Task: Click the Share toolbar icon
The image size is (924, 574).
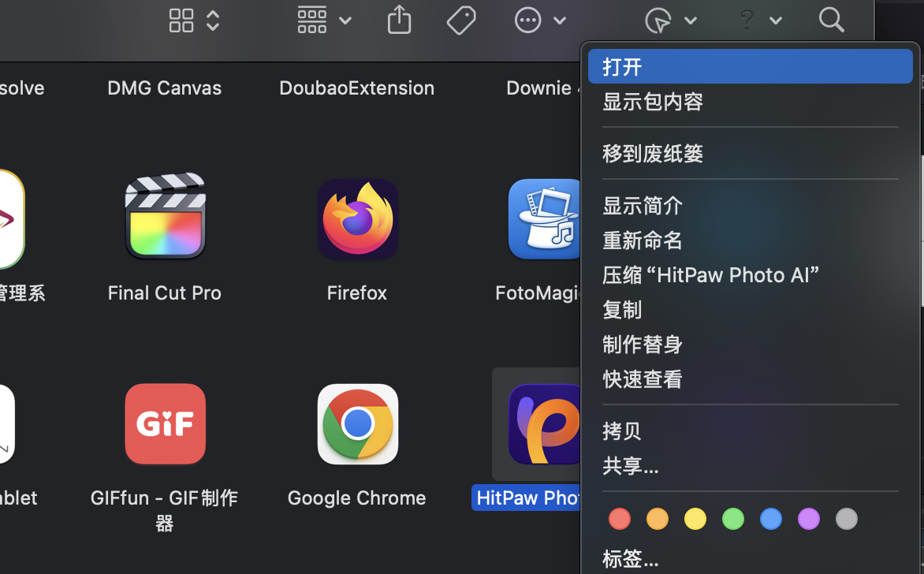Action: tap(399, 20)
